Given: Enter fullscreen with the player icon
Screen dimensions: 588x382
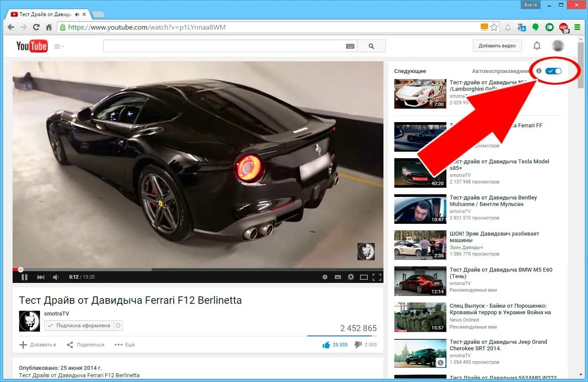Looking at the screenshot, I should coord(377,277).
